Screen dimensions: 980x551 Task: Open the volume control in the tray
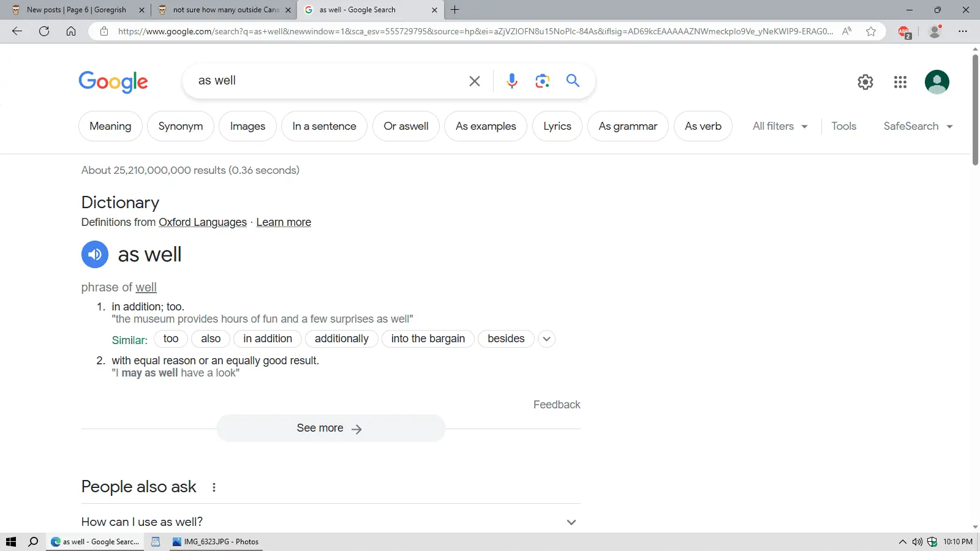point(917,542)
